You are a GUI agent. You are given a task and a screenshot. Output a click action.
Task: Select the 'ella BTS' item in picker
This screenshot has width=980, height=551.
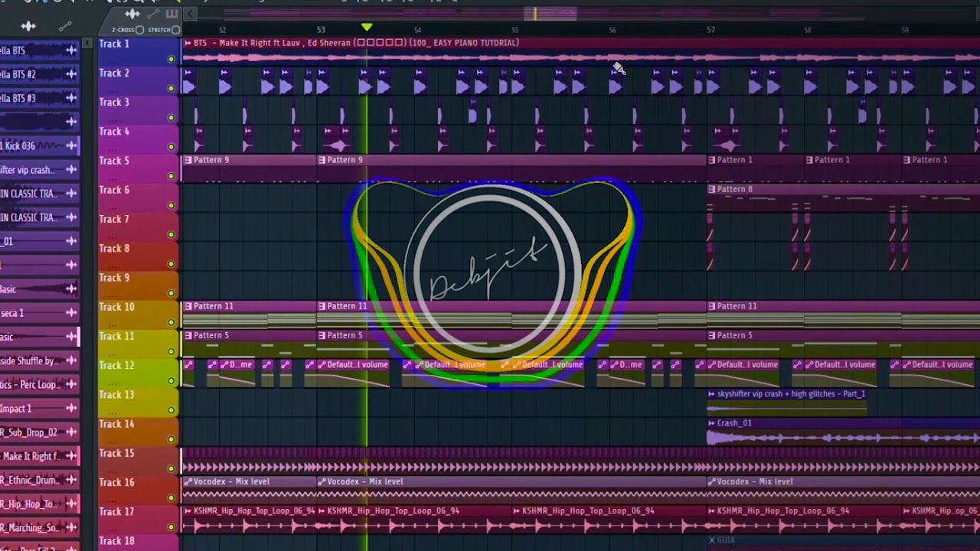pos(40,51)
